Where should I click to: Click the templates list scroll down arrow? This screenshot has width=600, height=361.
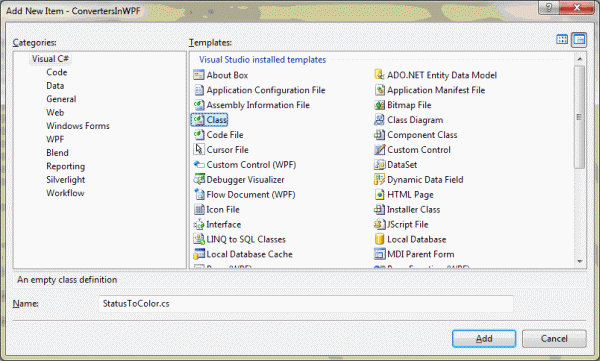[580, 261]
